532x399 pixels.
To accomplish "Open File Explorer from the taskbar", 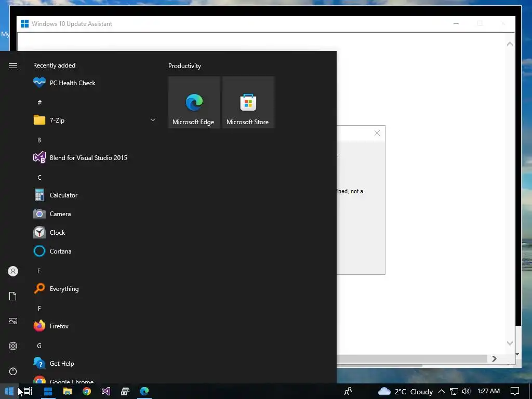I will (x=68, y=391).
